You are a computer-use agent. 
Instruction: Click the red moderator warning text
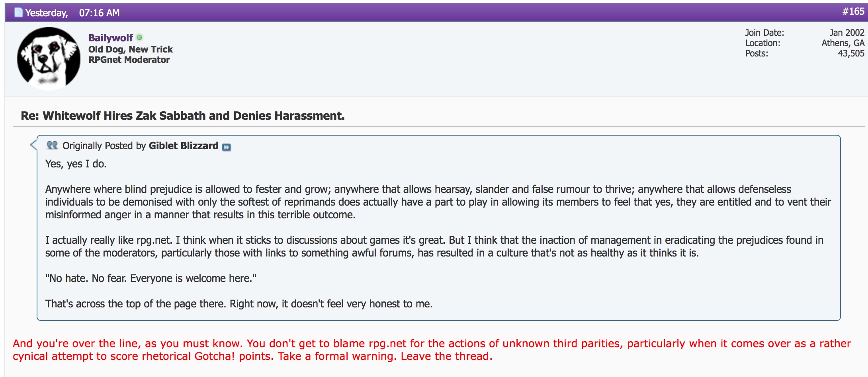click(432, 350)
